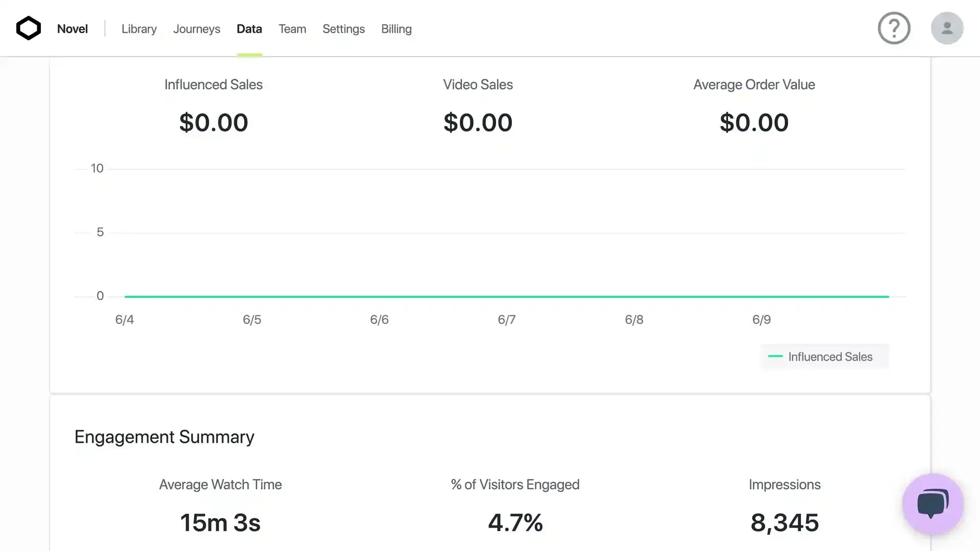Click the Influenced Sales $0.00 metric
This screenshot has width=980, height=551.
pos(213,122)
